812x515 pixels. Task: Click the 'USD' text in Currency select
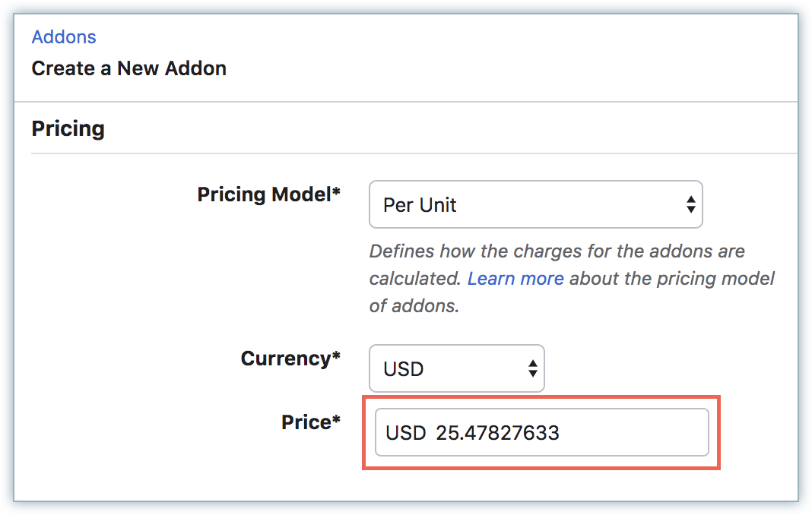[404, 370]
